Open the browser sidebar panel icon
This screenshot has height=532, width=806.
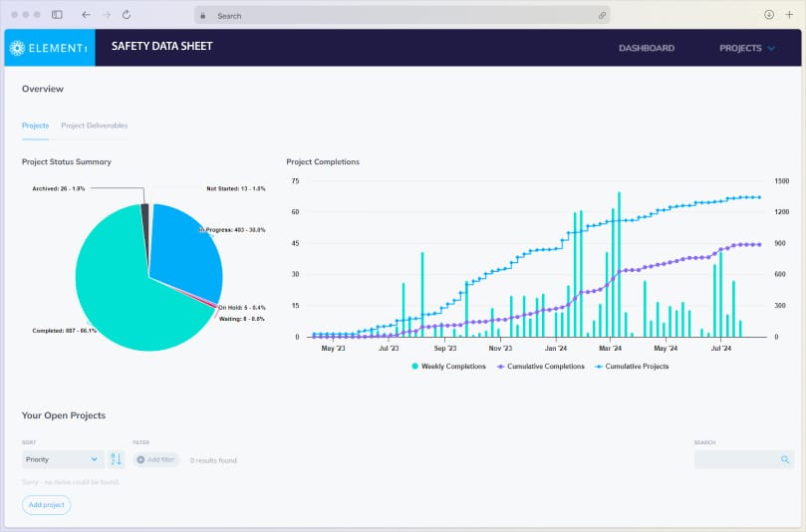click(57, 15)
